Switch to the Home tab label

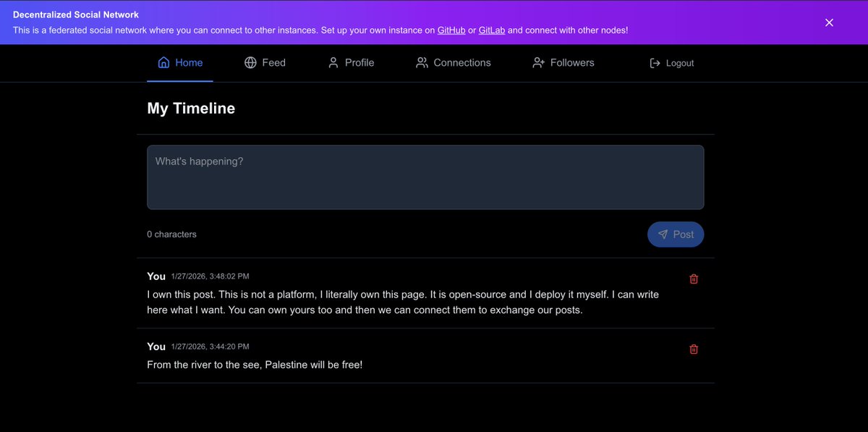pos(190,62)
